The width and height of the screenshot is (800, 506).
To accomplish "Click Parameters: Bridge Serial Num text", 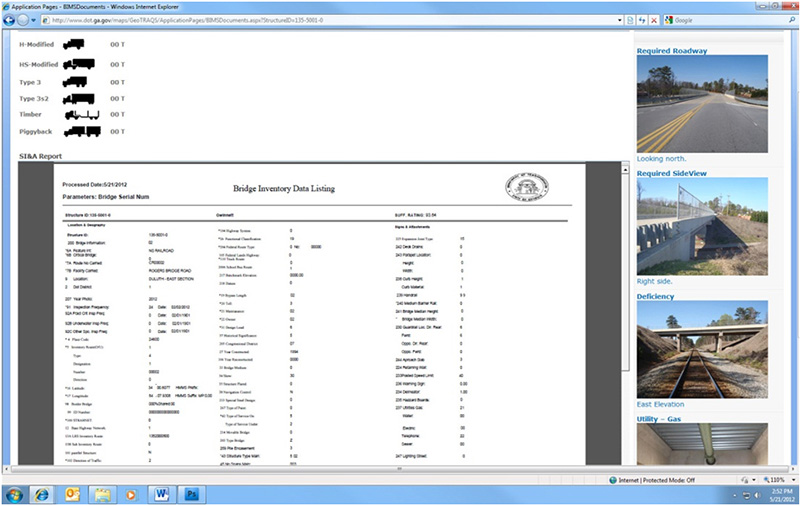I will 106,196.
